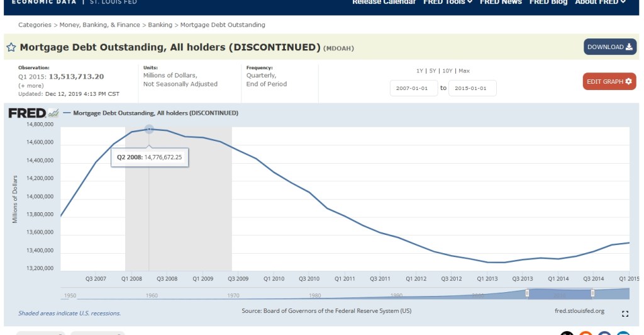
Task: Open the FRED Blog menu item
Action: pyautogui.click(x=548, y=3)
